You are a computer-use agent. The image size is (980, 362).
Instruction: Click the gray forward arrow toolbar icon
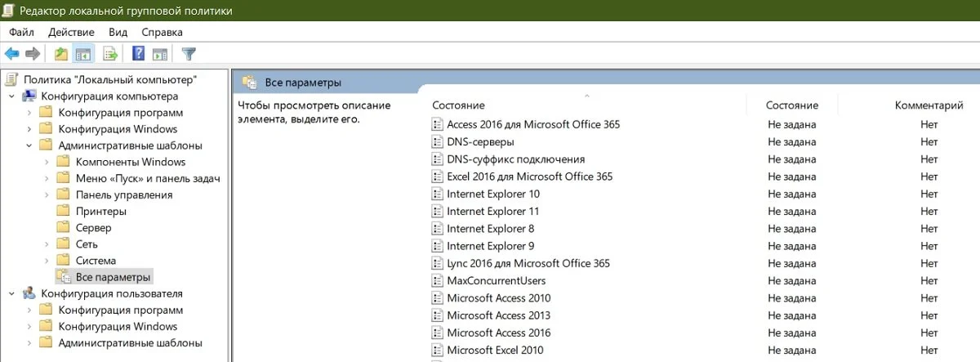(x=33, y=54)
